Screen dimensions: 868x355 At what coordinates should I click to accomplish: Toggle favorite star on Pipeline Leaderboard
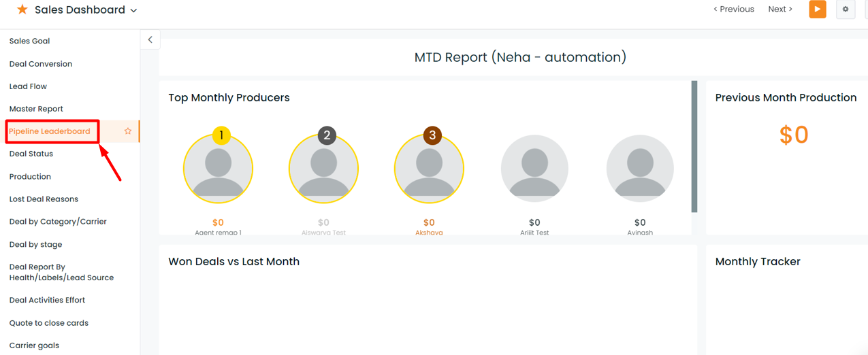(x=128, y=131)
